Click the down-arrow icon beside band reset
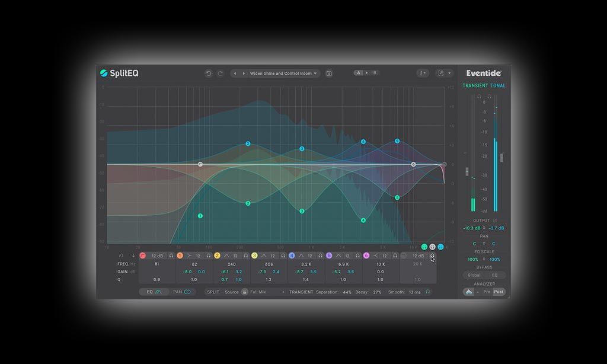The height and width of the screenshot is (364, 607). coord(133,256)
